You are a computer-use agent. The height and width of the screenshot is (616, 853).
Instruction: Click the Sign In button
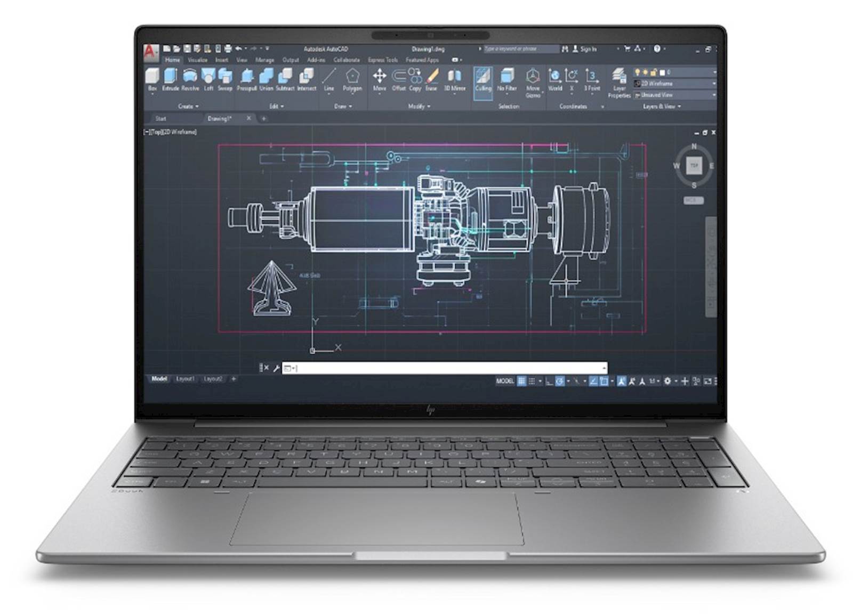[588, 49]
